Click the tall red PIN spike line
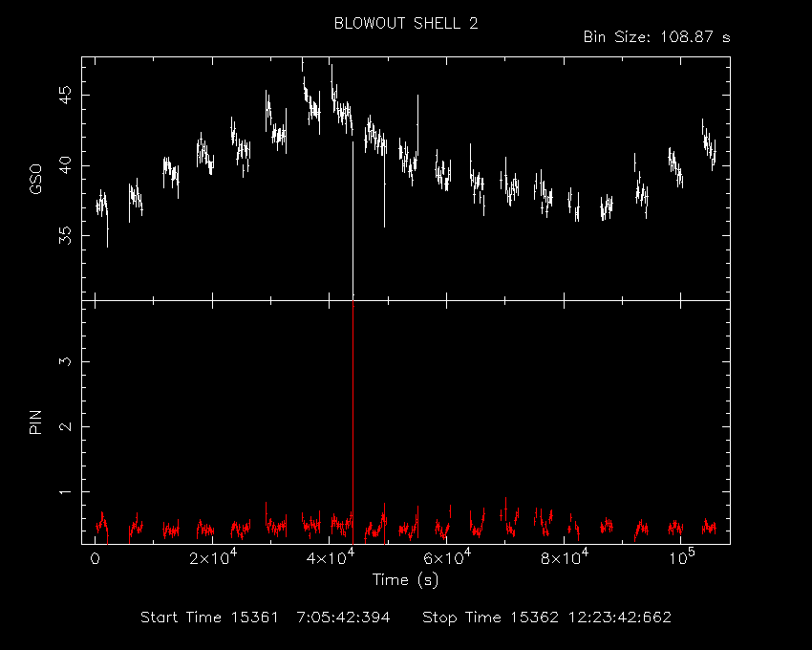Image resolution: width=812 pixels, height=650 pixels. [x=353, y=422]
